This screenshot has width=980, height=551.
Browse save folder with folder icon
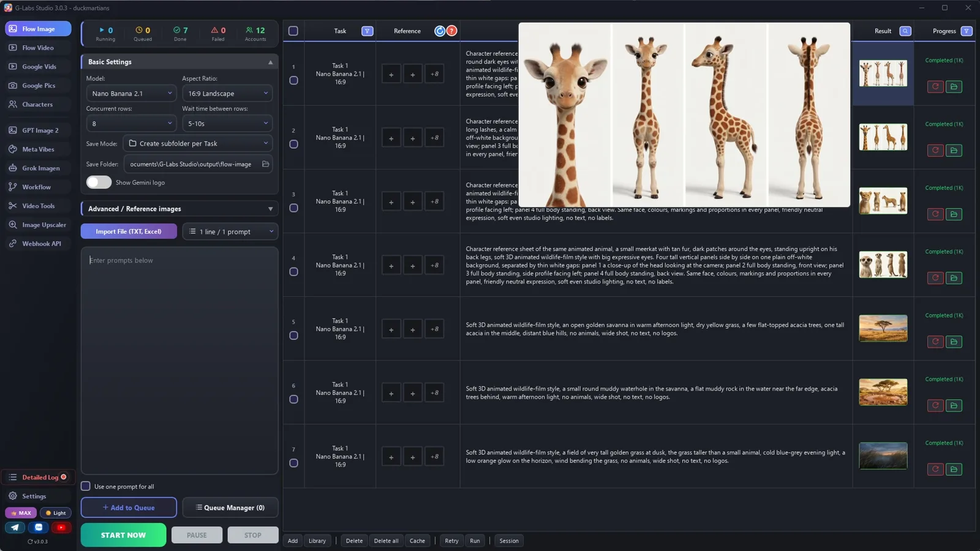265,164
